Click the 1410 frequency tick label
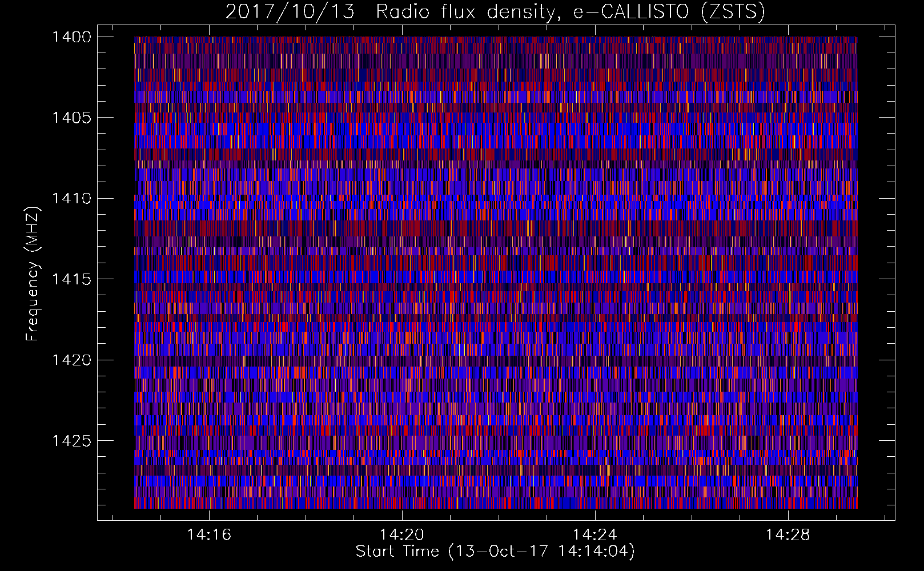 pyautogui.click(x=71, y=198)
